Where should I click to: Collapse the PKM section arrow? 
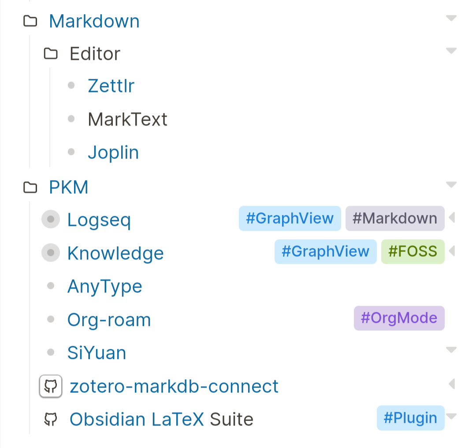coord(451,185)
